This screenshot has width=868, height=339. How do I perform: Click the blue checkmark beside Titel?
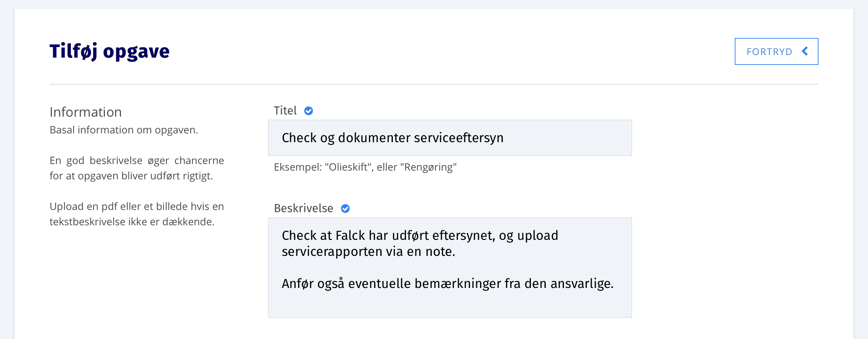308,111
